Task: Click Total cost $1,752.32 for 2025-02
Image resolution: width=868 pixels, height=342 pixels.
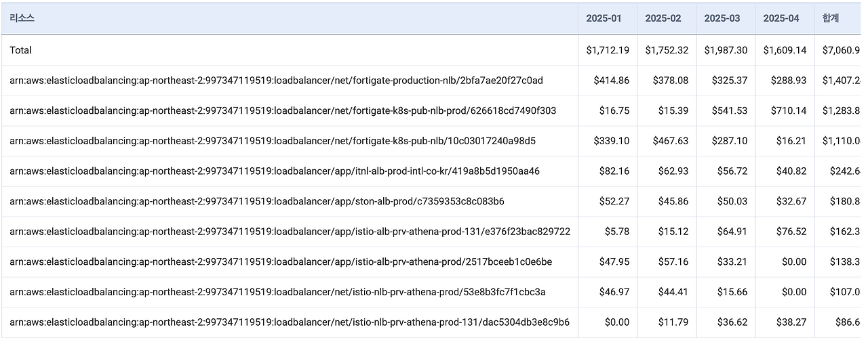Action: 667,50
